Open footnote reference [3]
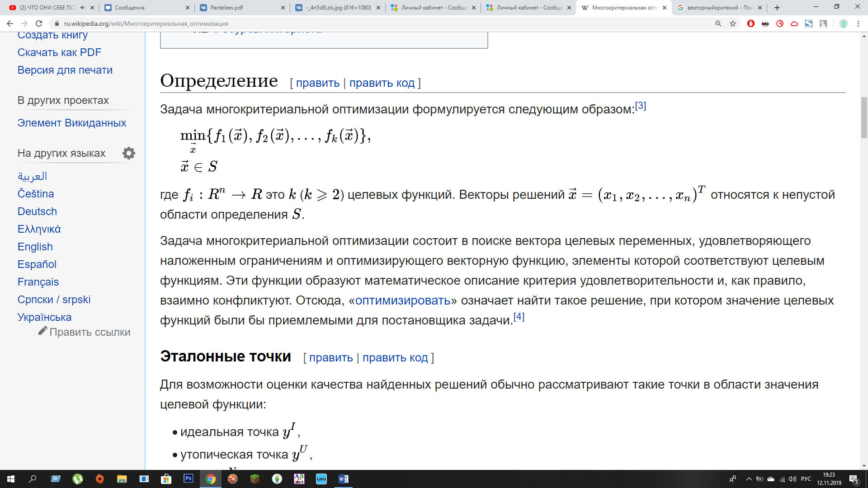Screen dimensions: 868x488 tap(641, 106)
